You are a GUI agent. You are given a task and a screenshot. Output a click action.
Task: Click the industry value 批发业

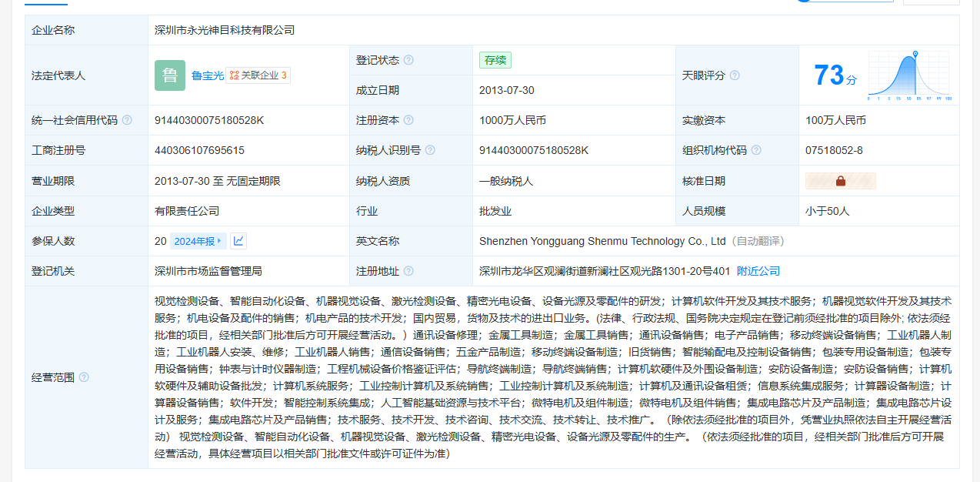pyautogui.click(x=495, y=211)
